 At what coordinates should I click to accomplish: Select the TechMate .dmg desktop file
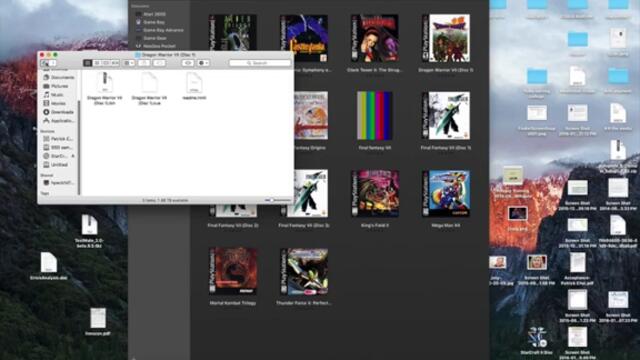click(89, 231)
